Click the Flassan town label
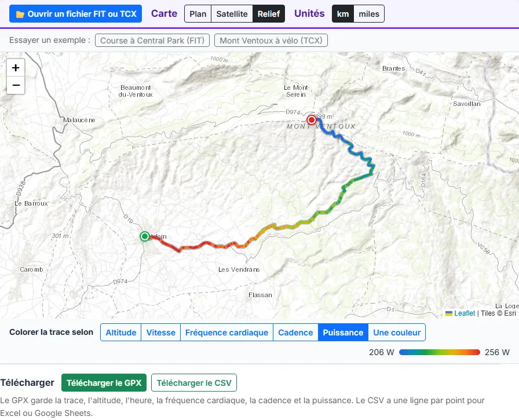Image resolution: width=519 pixels, height=420 pixels. tap(260, 295)
